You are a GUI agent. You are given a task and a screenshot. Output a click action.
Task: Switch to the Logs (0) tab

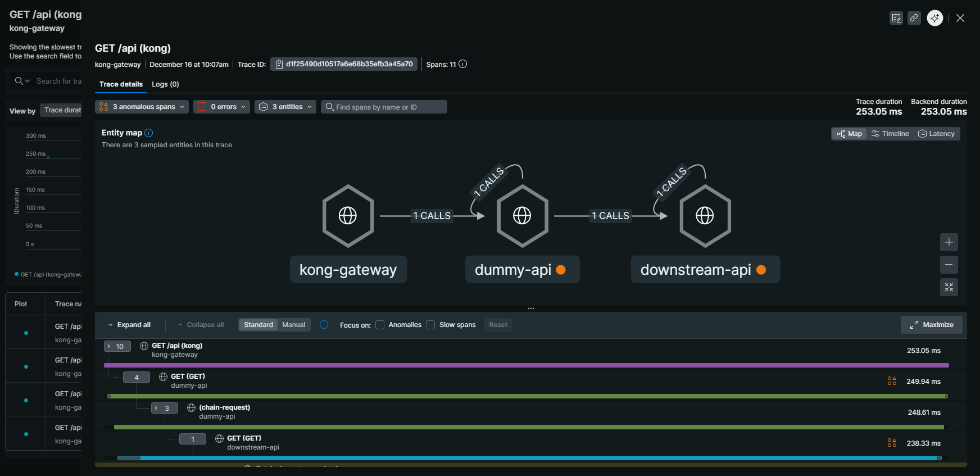coord(165,84)
